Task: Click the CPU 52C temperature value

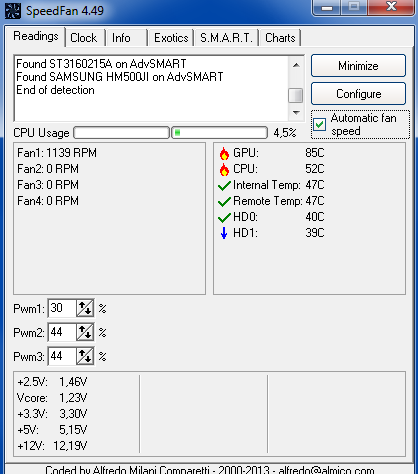Action: click(315, 169)
